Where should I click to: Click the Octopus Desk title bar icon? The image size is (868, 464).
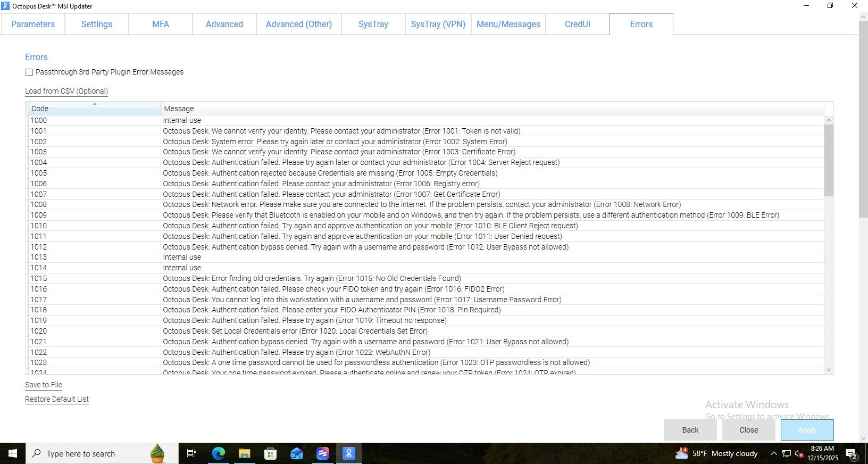point(5,6)
